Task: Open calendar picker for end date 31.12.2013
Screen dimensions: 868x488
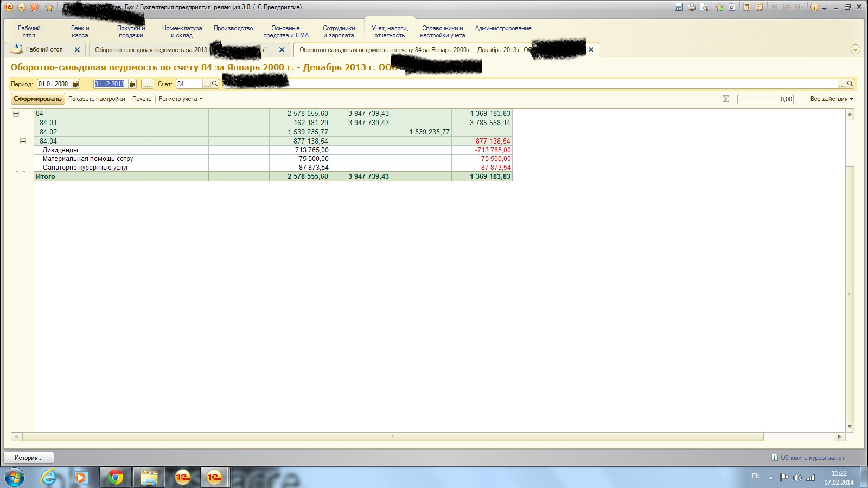Action: [132, 84]
